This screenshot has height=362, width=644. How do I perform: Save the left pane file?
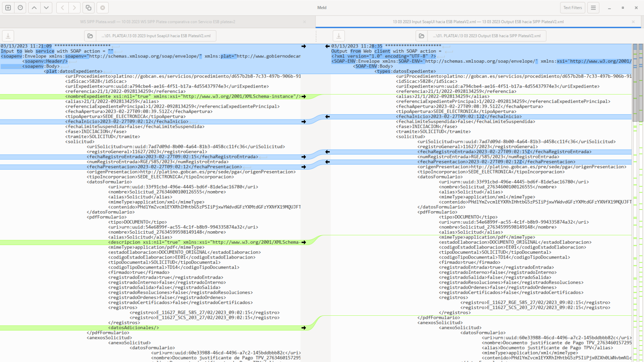(x=8, y=36)
